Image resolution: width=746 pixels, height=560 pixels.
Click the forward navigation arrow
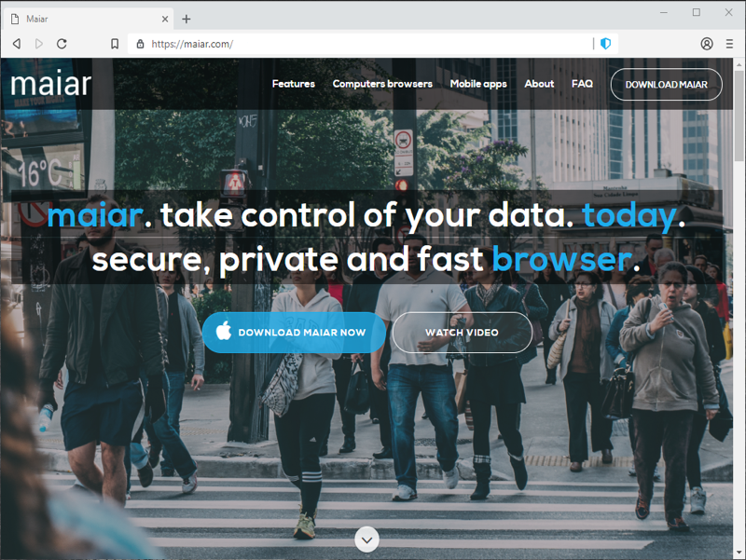point(39,44)
